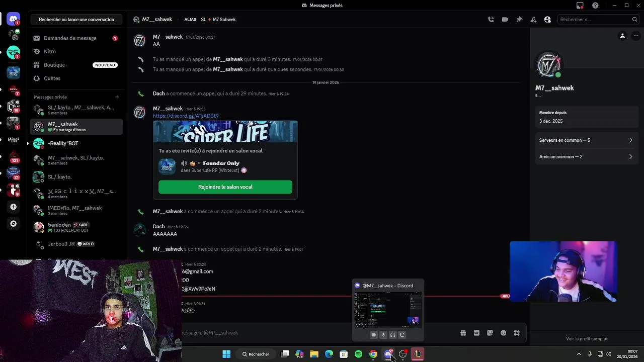Click the friend status icon in profile panel

tap(622, 36)
